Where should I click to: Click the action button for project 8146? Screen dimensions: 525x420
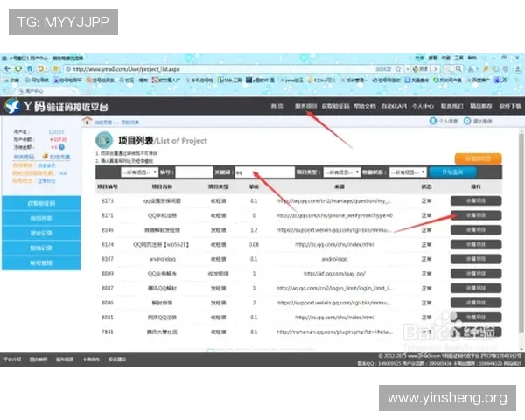[476, 230]
